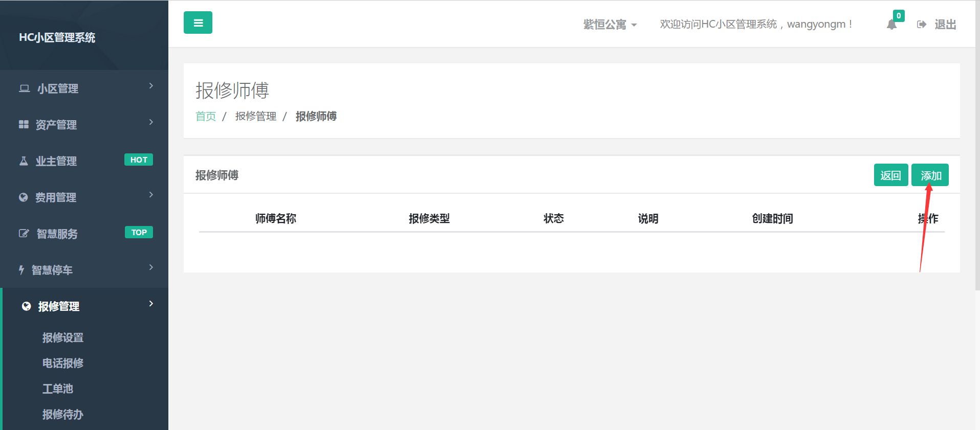Click the lightning icon beside 智慧停车
Screen dimensions: 980x430
21,270
